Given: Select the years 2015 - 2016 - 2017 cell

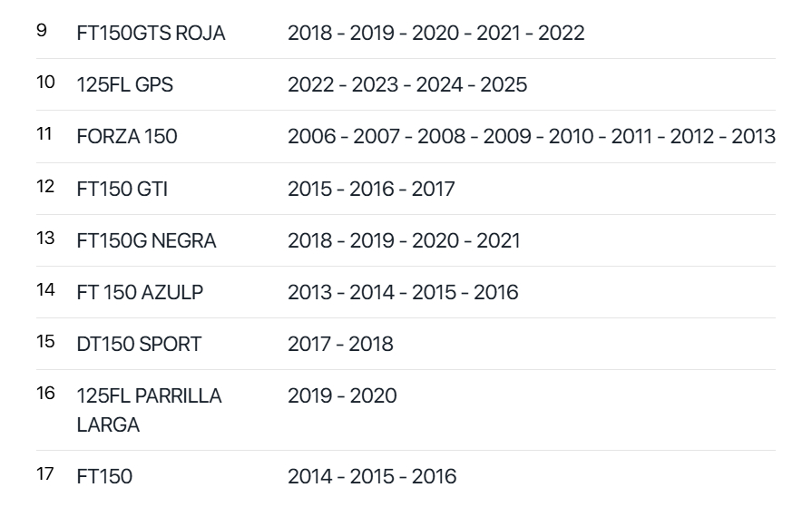Looking at the screenshot, I should 371,189.
